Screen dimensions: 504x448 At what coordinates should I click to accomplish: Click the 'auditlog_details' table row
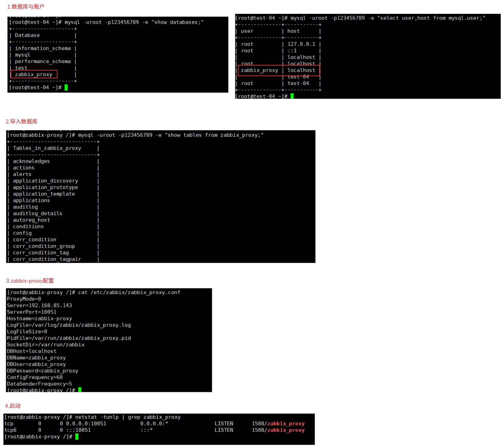(38, 214)
